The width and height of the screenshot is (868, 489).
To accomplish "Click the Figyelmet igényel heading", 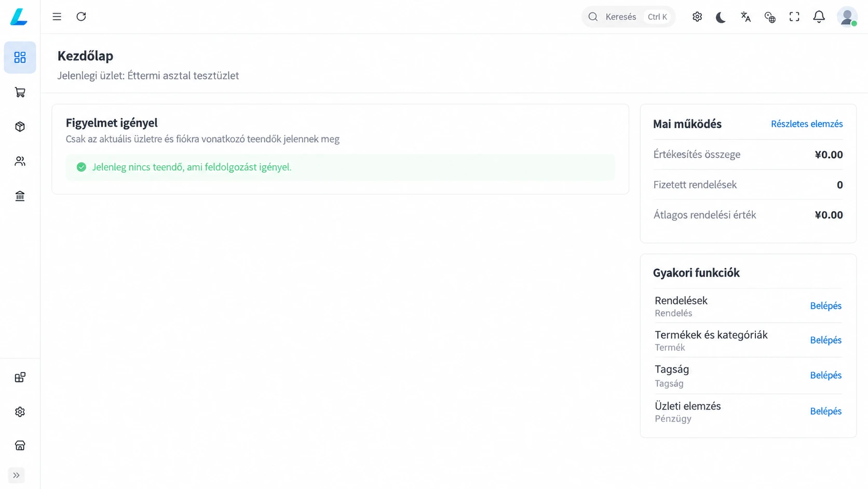I will coord(112,123).
